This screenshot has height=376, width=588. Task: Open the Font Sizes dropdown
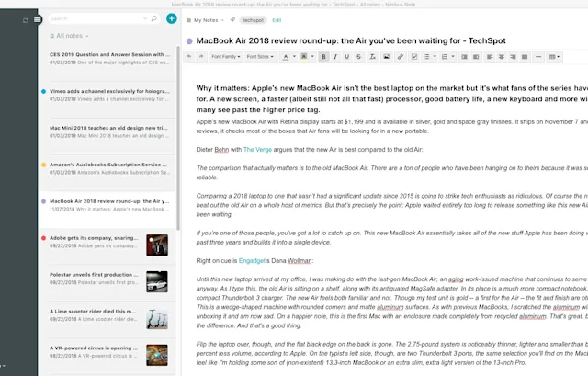pyautogui.click(x=260, y=57)
